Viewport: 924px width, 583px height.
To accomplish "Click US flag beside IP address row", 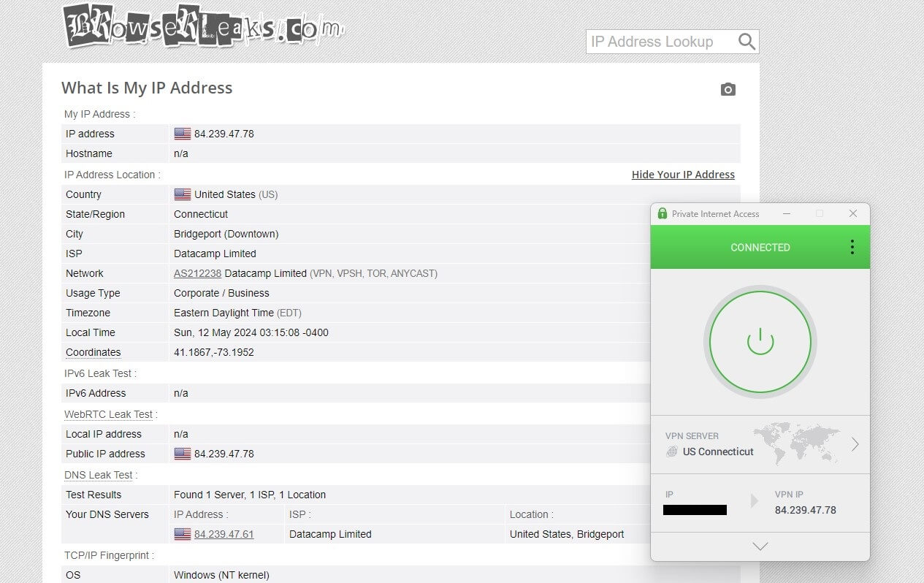I will tap(183, 134).
